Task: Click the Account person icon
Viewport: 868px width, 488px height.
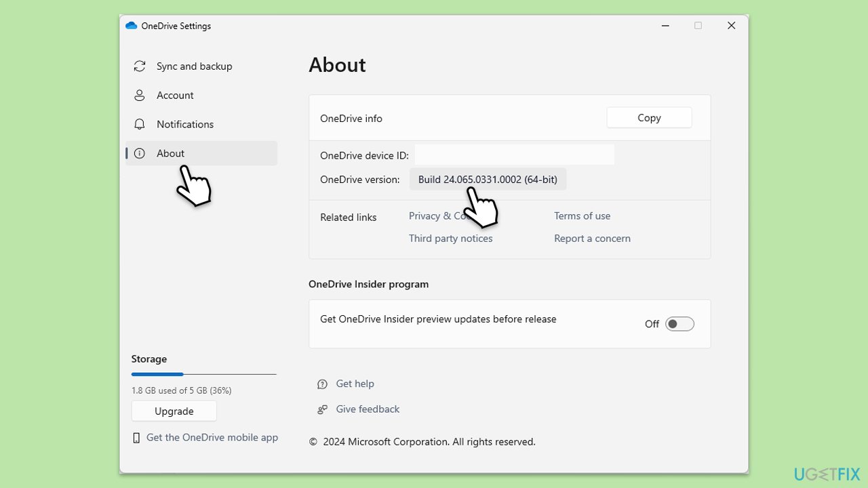Action: point(140,95)
